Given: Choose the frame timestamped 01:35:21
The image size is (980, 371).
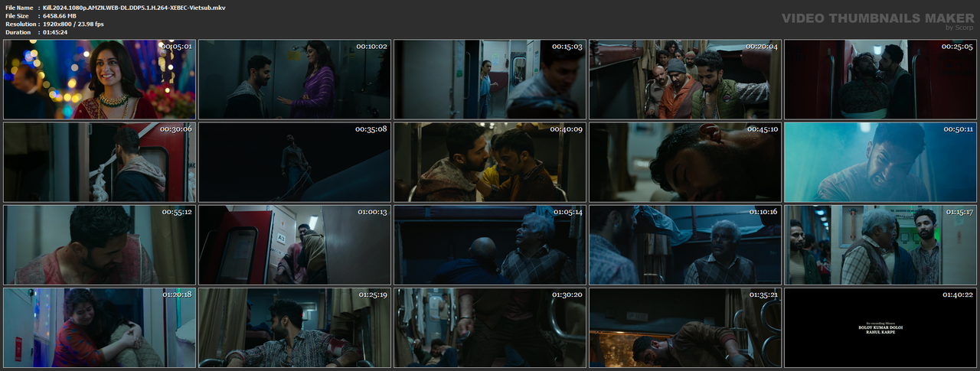Looking at the screenshot, I should pos(685,327).
